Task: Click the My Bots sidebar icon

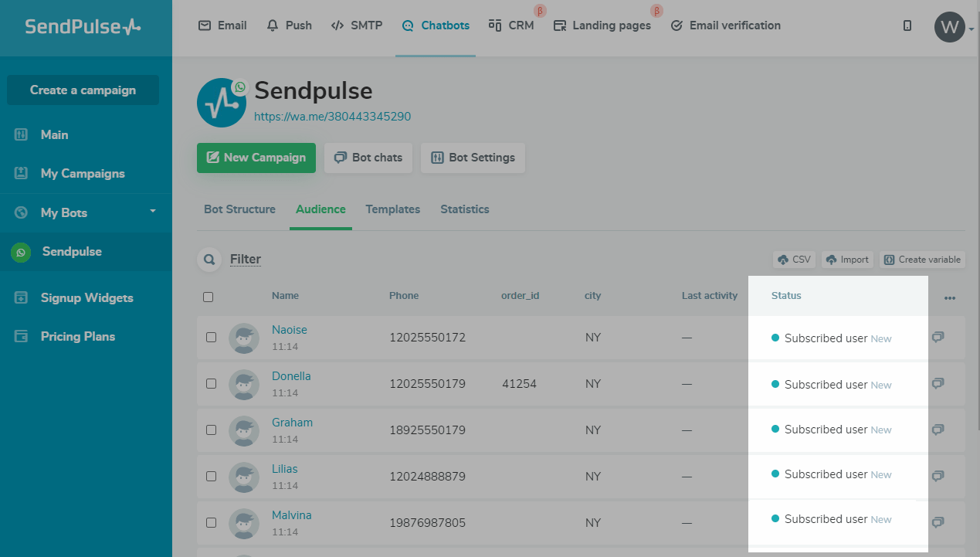Action: [22, 212]
